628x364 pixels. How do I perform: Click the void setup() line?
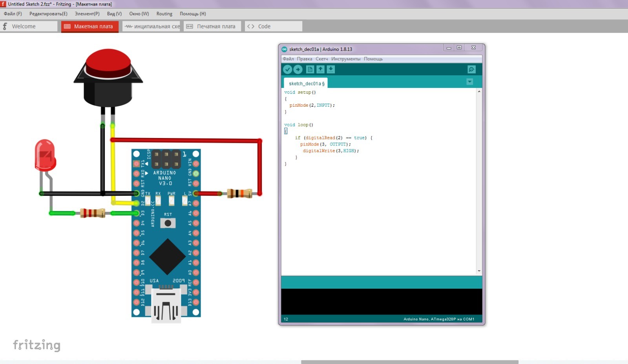(x=300, y=92)
